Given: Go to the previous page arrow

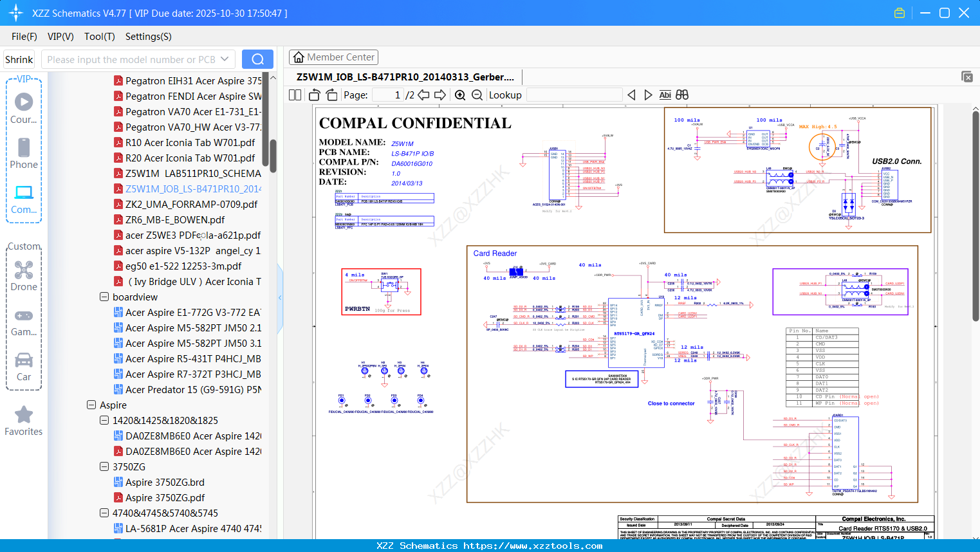Looking at the screenshot, I should (x=423, y=95).
